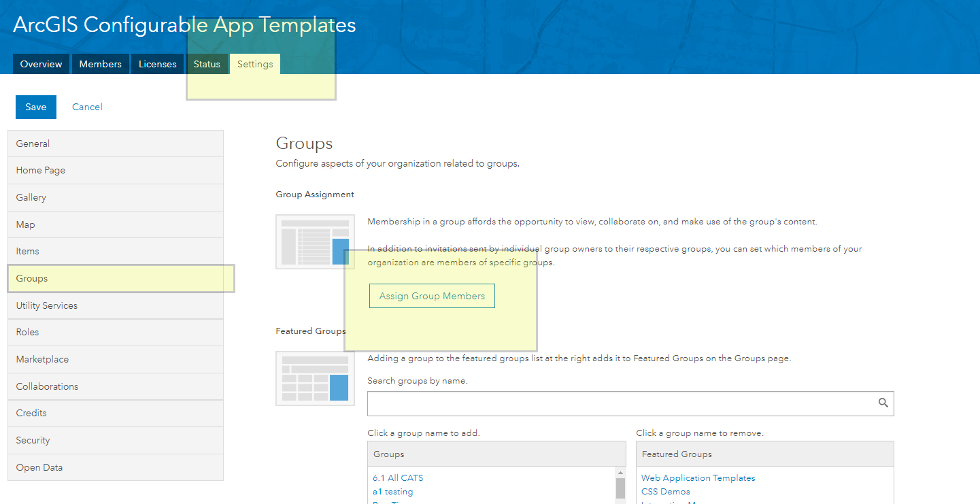Screen dimensions: 980x504
Task: Open the Gallery settings section
Action: tap(116, 197)
